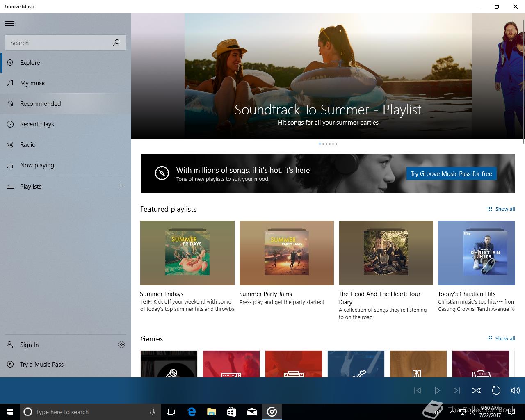This screenshot has height=420, width=525.
Task: Open the Explore section
Action: click(66, 63)
